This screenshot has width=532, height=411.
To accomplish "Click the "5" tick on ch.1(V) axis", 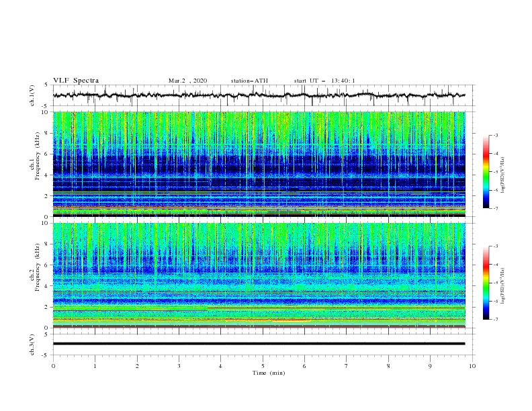I will click(x=46, y=85).
